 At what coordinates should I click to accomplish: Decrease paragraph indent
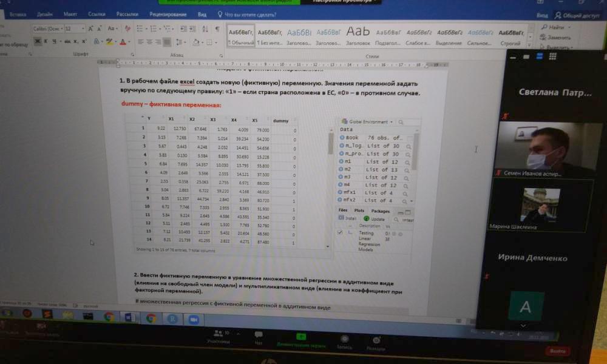183,29
